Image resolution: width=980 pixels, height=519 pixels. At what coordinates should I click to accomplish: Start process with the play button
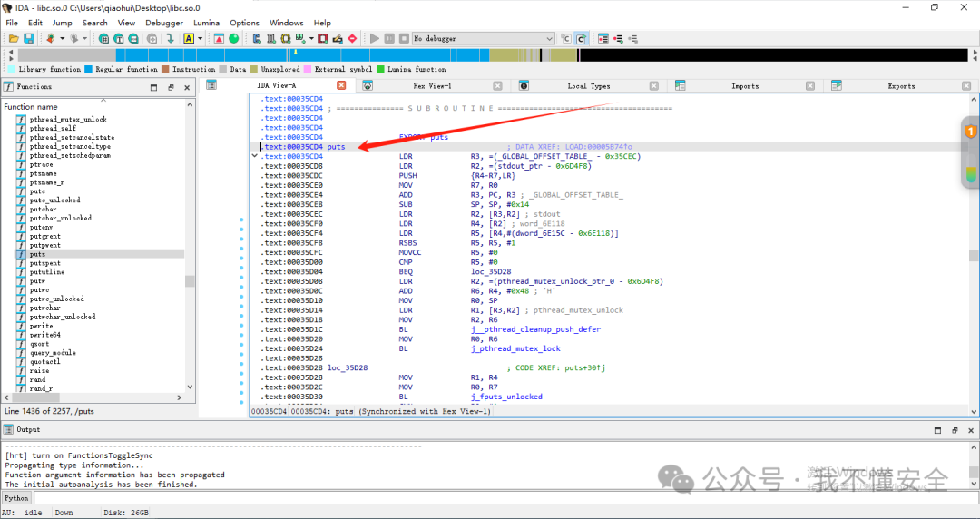click(x=375, y=39)
